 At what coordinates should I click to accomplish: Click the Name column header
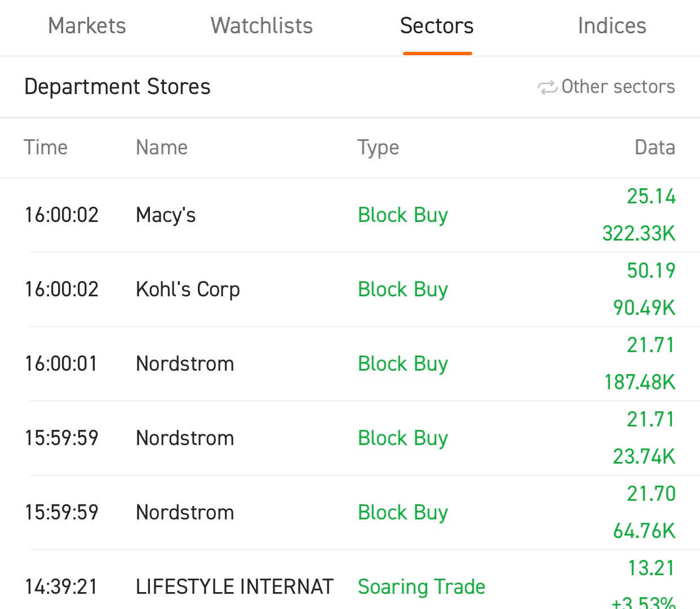point(162,148)
